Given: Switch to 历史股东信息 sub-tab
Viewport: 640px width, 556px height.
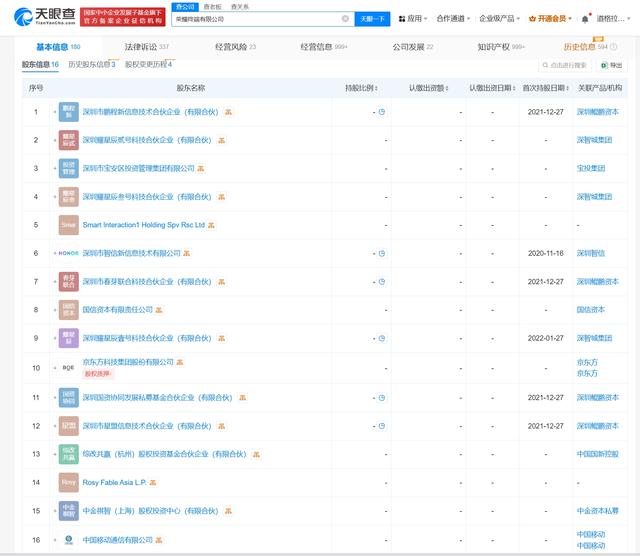Looking at the screenshot, I should tap(92, 64).
